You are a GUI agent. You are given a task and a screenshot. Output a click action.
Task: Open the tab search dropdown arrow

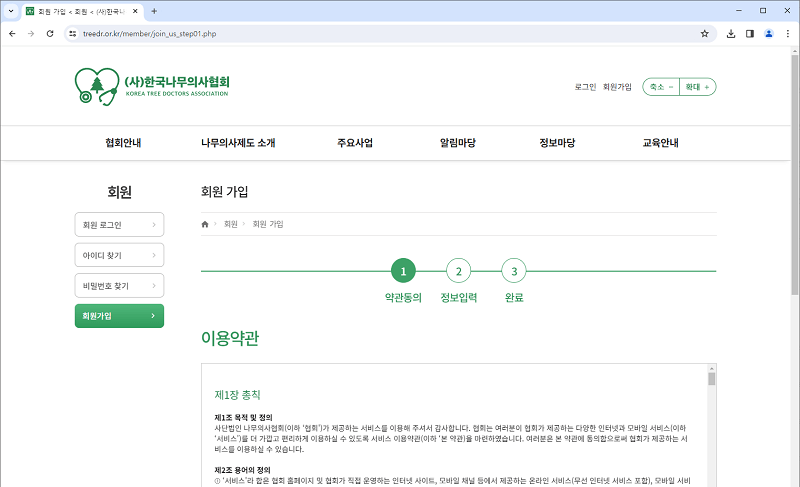[x=11, y=11]
